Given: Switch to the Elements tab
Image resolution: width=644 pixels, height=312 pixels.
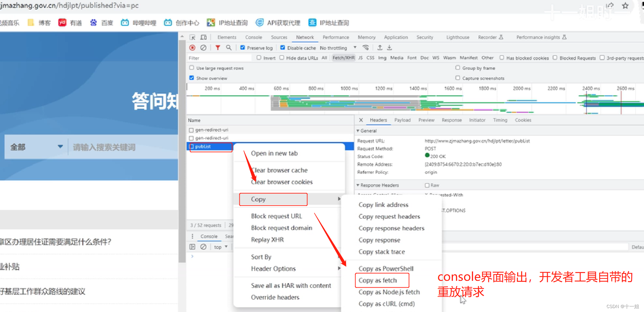Looking at the screenshot, I should point(227,37).
